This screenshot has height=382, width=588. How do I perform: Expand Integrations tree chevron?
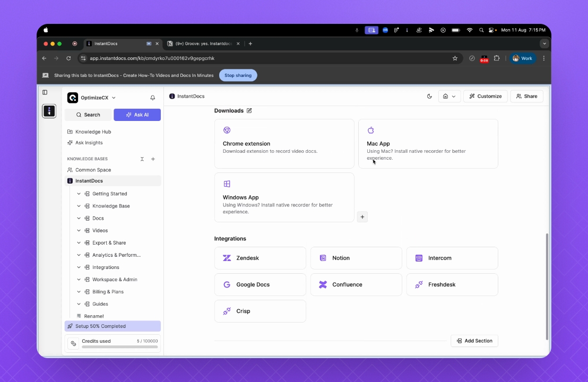pos(79,267)
